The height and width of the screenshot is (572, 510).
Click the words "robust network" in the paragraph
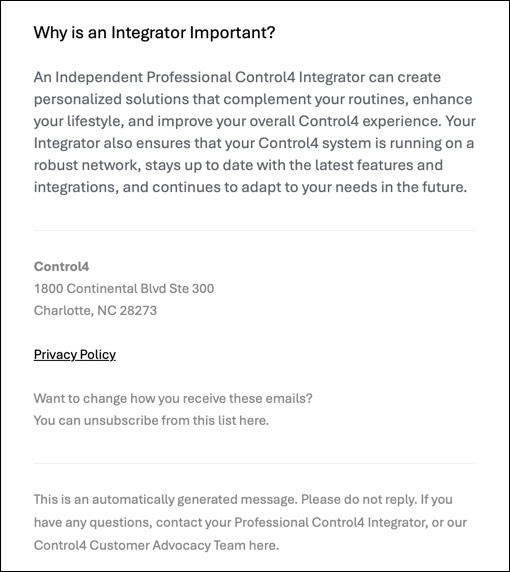85,165
